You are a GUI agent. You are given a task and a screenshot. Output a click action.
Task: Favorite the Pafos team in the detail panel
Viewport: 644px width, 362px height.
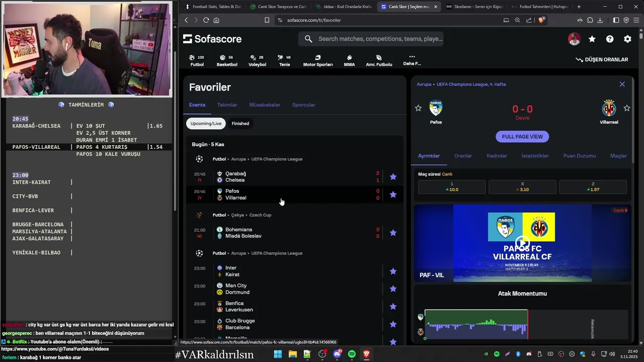click(418, 108)
